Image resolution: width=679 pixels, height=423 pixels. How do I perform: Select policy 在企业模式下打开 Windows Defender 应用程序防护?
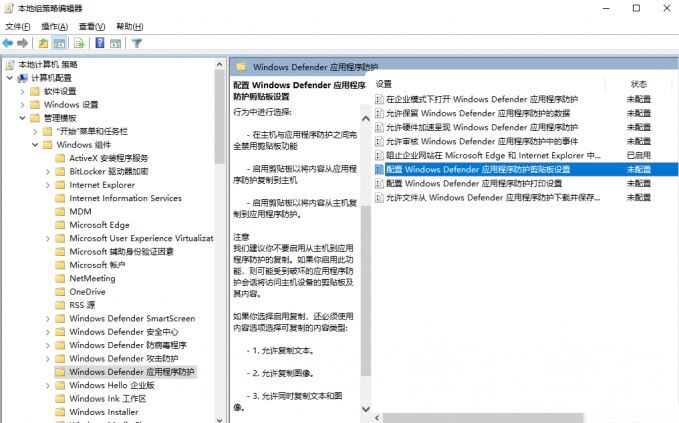482,100
